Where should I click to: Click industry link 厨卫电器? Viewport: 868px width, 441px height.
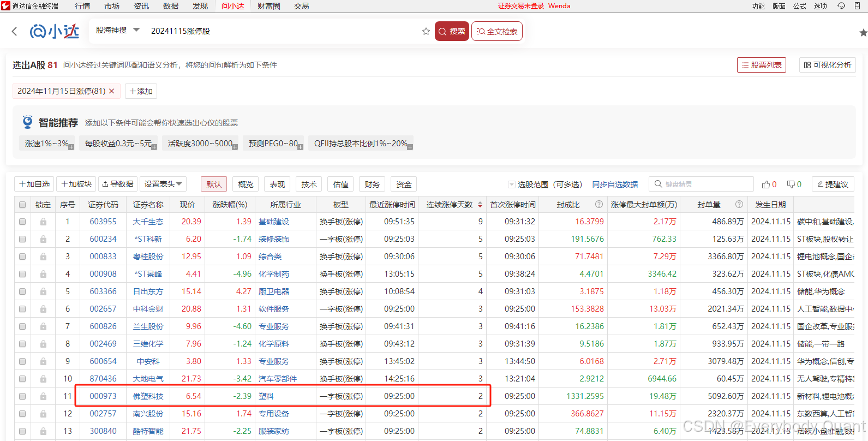[274, 291]
